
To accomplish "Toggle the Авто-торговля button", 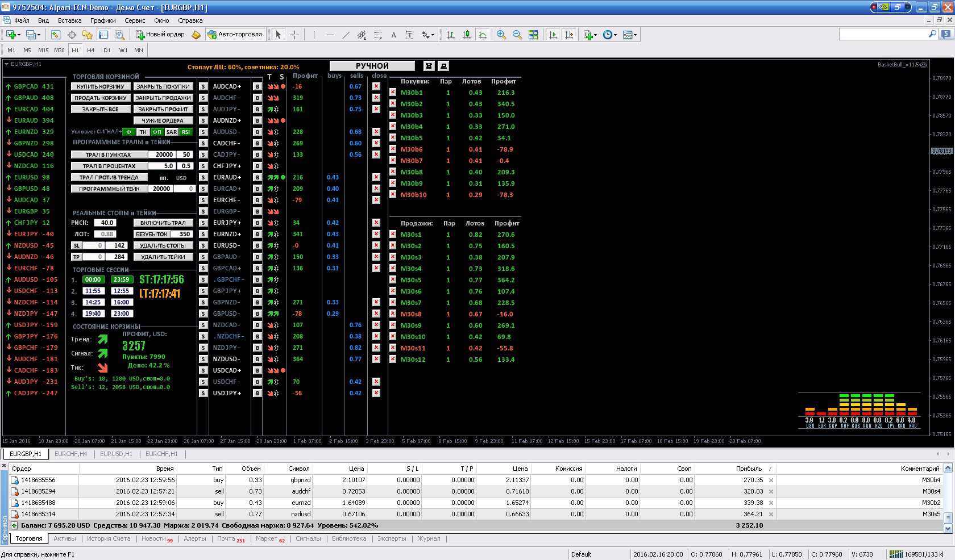I will coord(235,35).
